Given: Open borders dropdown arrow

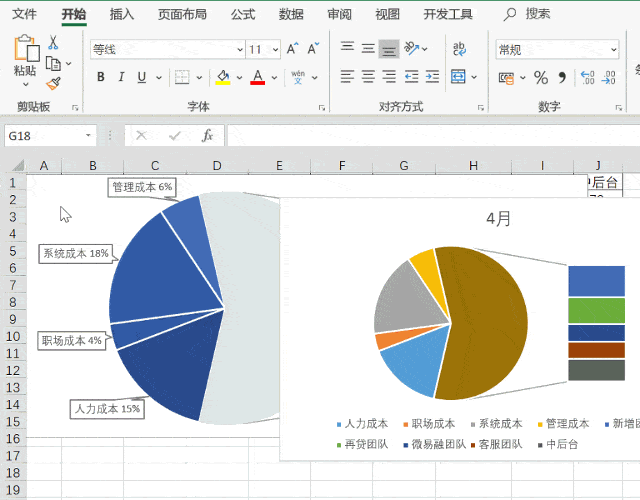Looking at the screenshot, I should point(199,77).
